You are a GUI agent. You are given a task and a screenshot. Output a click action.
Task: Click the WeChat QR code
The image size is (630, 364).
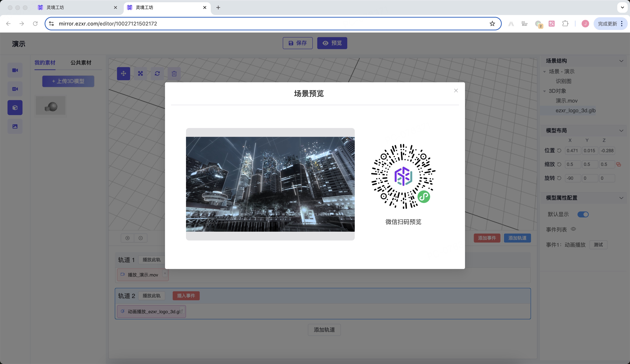pos(403,177)
